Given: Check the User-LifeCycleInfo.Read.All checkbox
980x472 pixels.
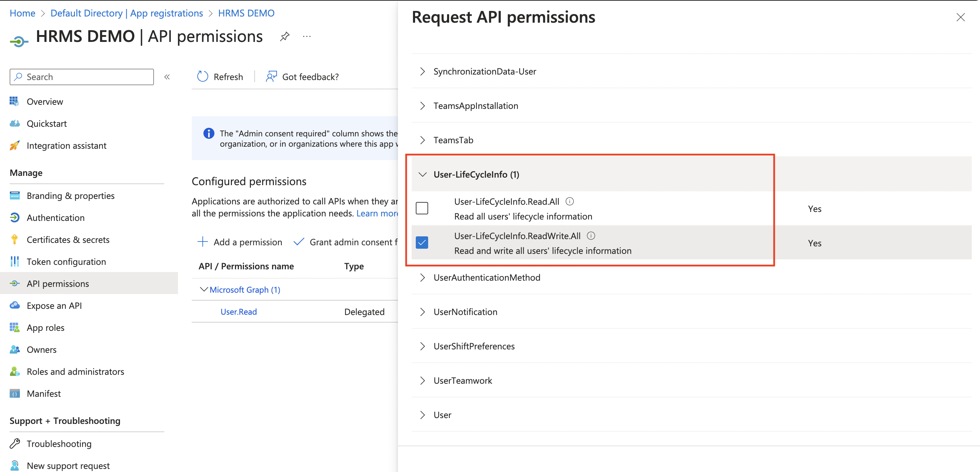Looking at the screenshot, I should tap(422, 208).
